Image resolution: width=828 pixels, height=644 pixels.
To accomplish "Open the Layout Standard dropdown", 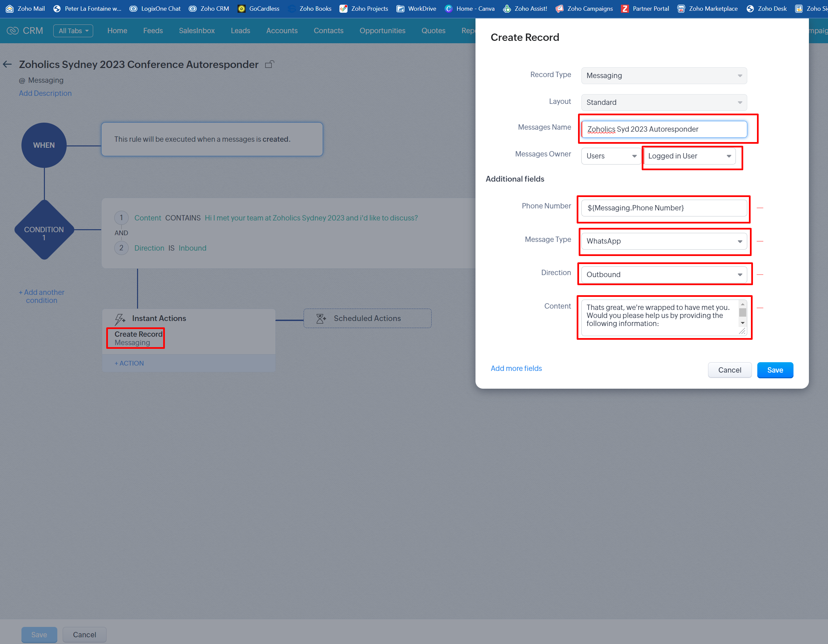I will [x=664, y=102].
